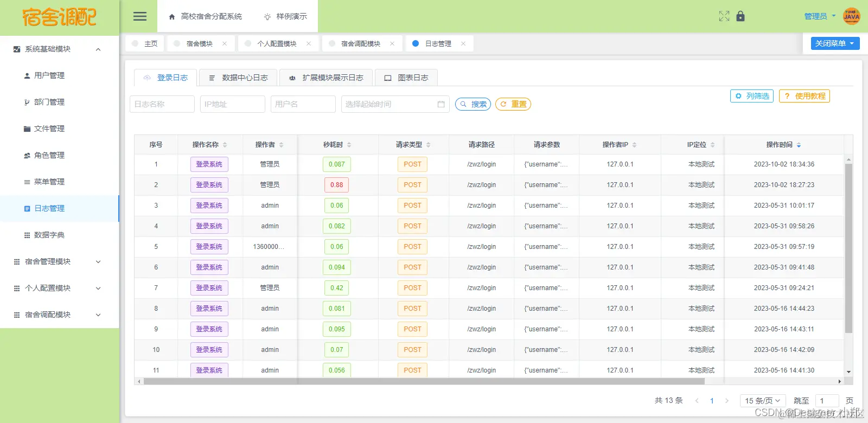
Task: Open 数据字典 in sidebar
Action: point(60,235)
